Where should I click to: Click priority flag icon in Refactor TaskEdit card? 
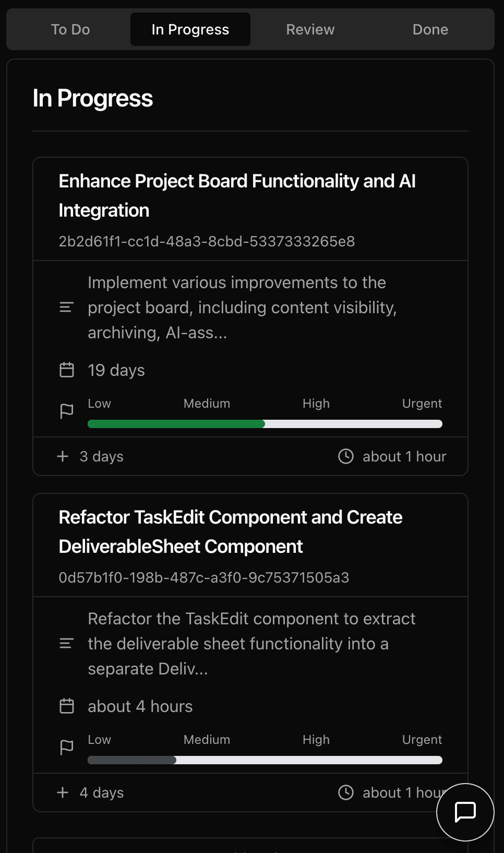(x=67, y=748)
